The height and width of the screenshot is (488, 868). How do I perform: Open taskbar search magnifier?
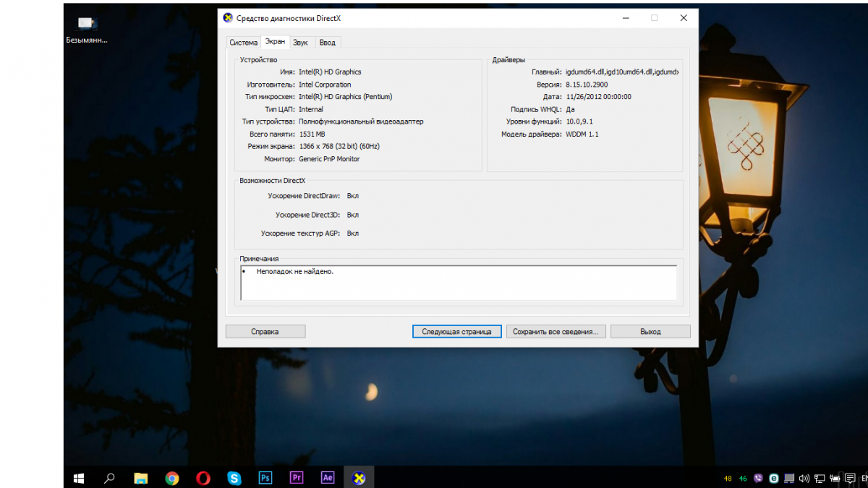(x=109, y=478)
